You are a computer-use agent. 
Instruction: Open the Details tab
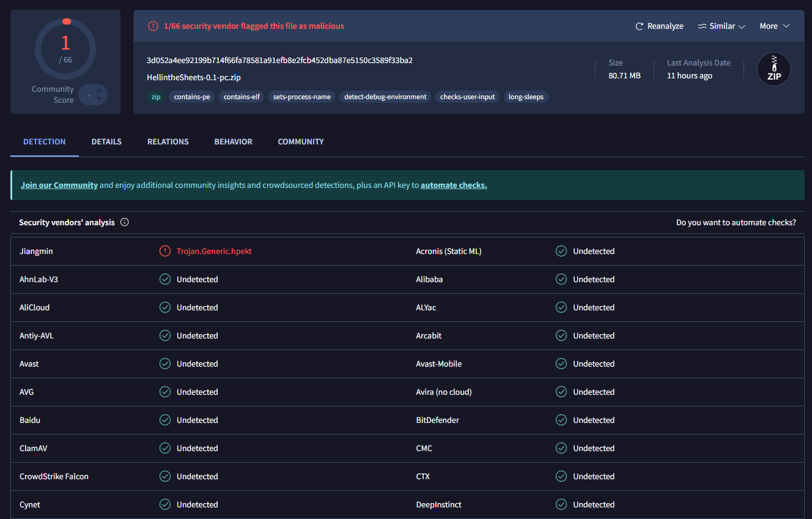(106, 141)
